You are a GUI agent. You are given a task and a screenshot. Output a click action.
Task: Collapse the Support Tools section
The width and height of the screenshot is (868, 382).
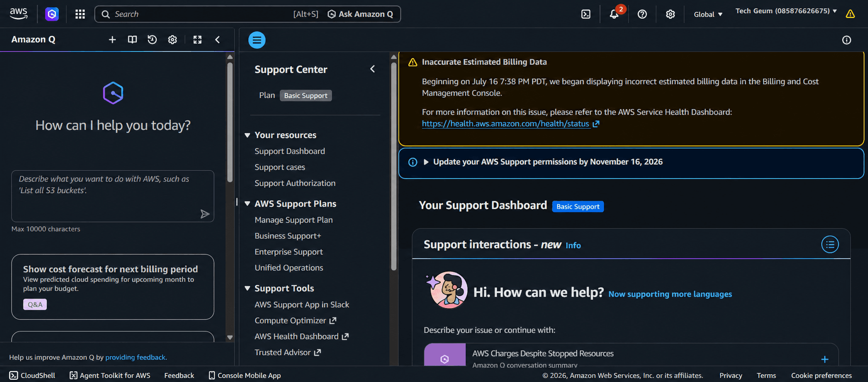point(247,288)
